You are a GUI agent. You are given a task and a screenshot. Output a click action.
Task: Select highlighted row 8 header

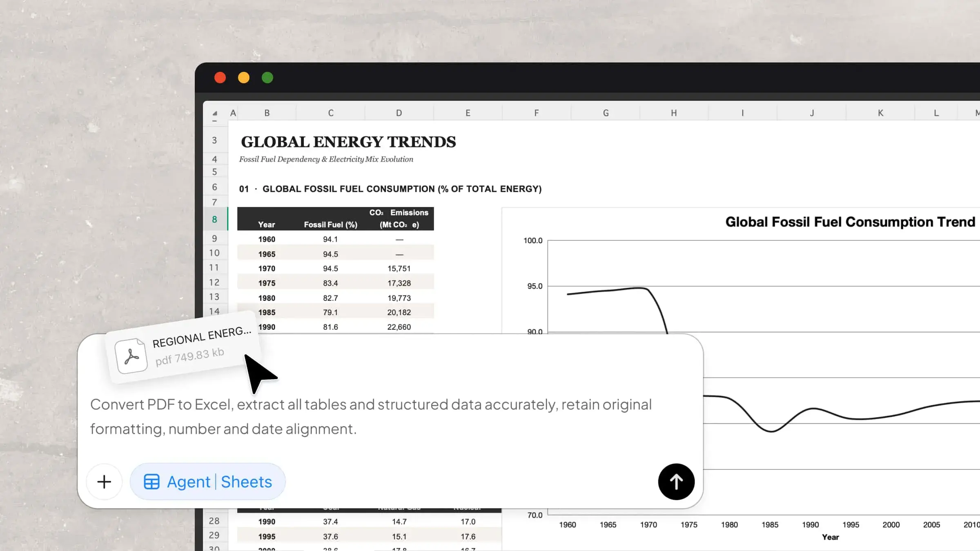pyautogui.click(x=215, y=220)
